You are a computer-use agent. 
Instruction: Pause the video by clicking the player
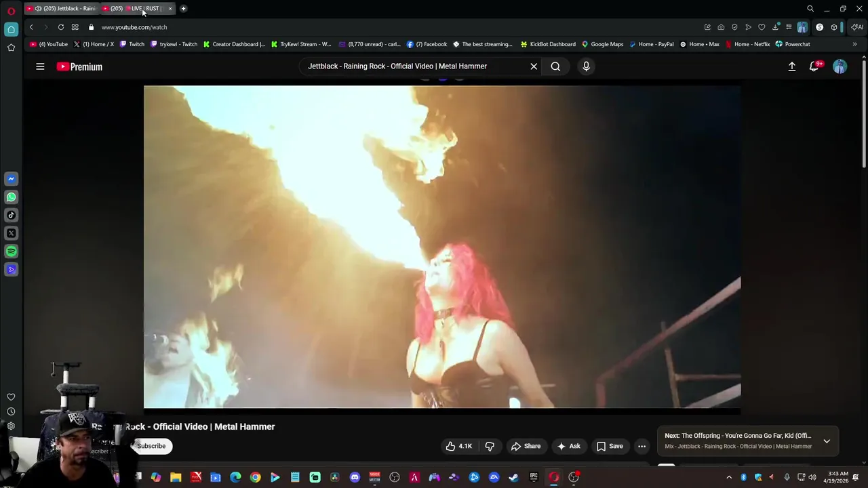click(442, 247)
